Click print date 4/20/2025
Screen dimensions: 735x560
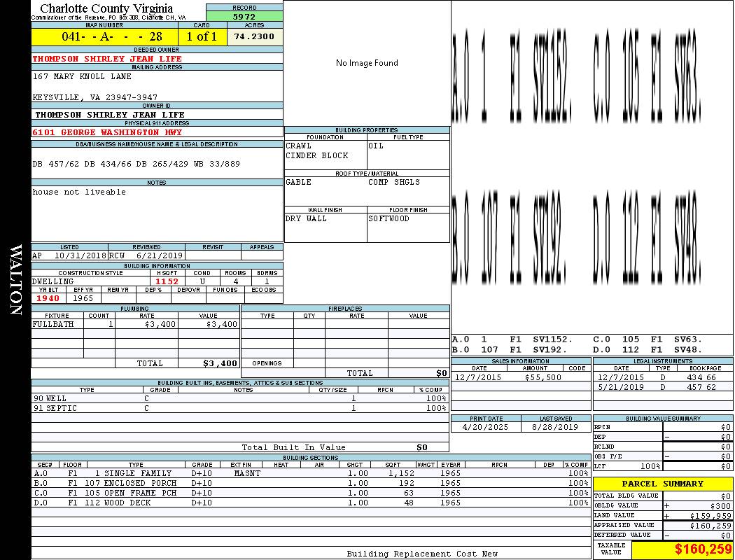pyautogui.click(x=485, y=427)
